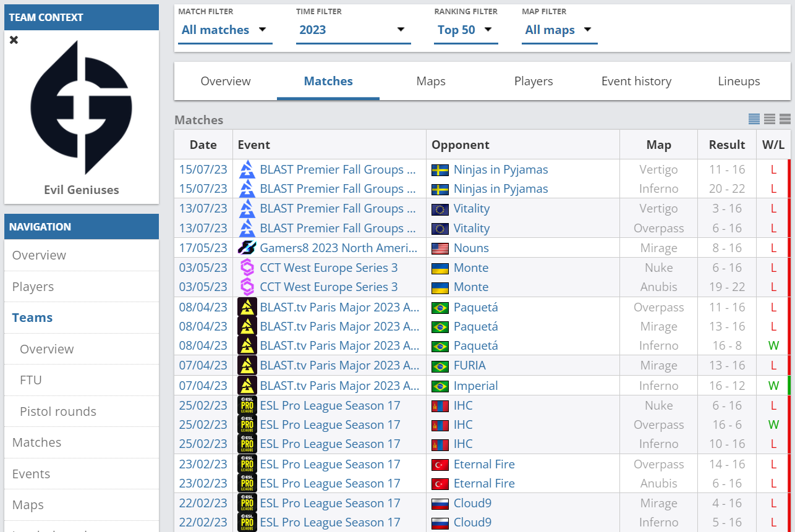Open the Match Filter dropdown showing All matches

225,30
